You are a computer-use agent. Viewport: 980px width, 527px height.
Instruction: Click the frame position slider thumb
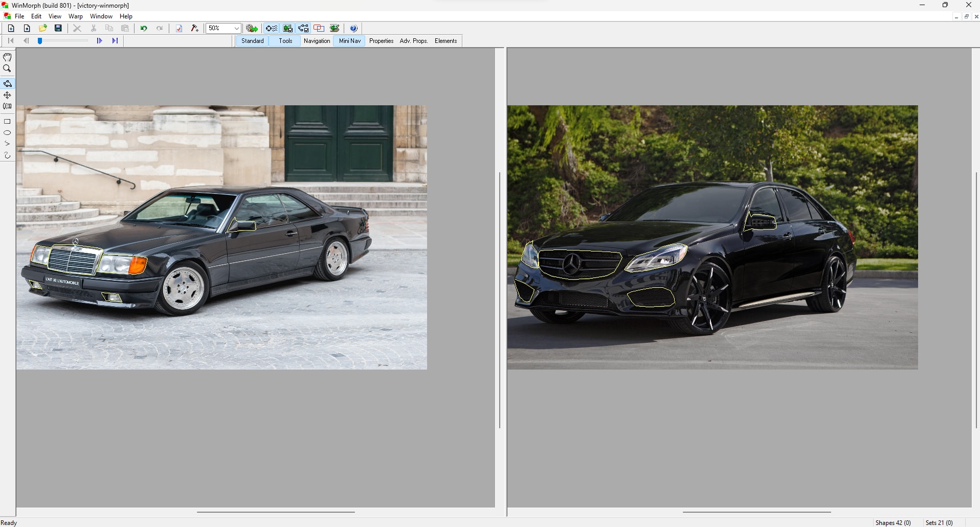click(40, 41)
